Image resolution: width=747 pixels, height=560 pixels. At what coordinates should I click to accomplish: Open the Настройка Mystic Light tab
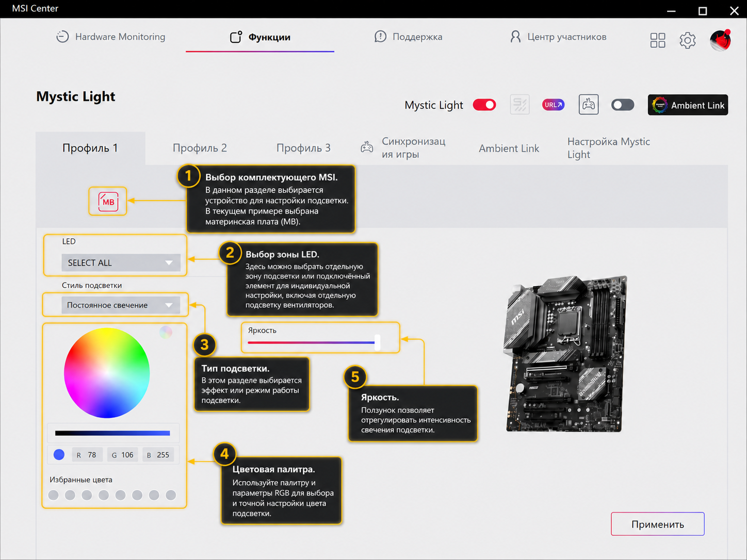pyautogui.click(x=608, y=148)
